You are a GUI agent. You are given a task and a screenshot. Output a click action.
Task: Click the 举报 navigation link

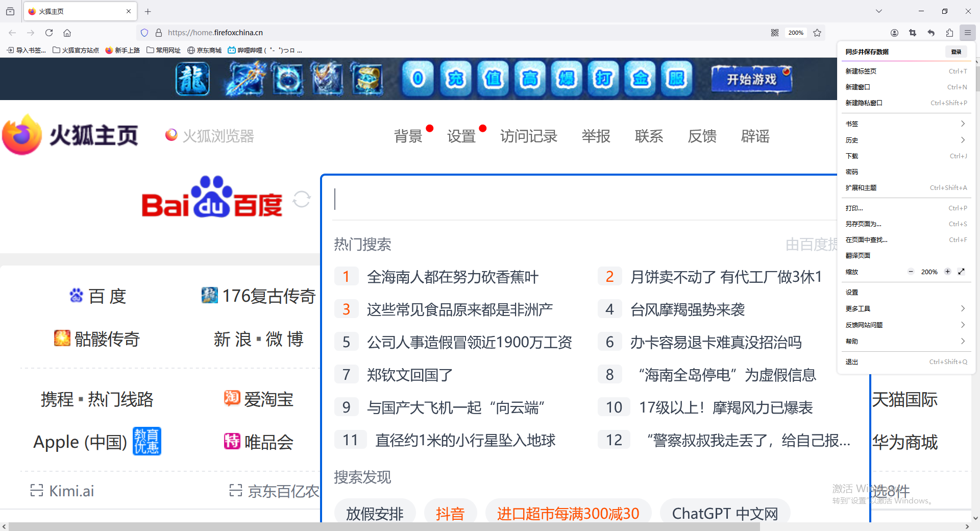(596, 136)
